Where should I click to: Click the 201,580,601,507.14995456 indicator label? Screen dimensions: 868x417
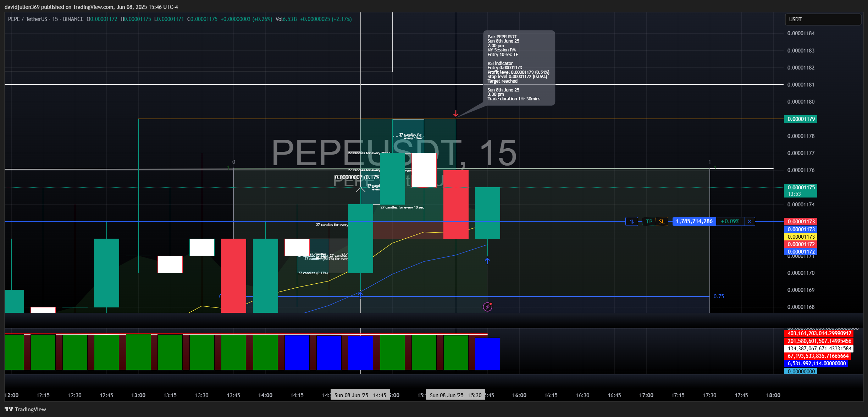pyautogui.click(x=819, y=341)
